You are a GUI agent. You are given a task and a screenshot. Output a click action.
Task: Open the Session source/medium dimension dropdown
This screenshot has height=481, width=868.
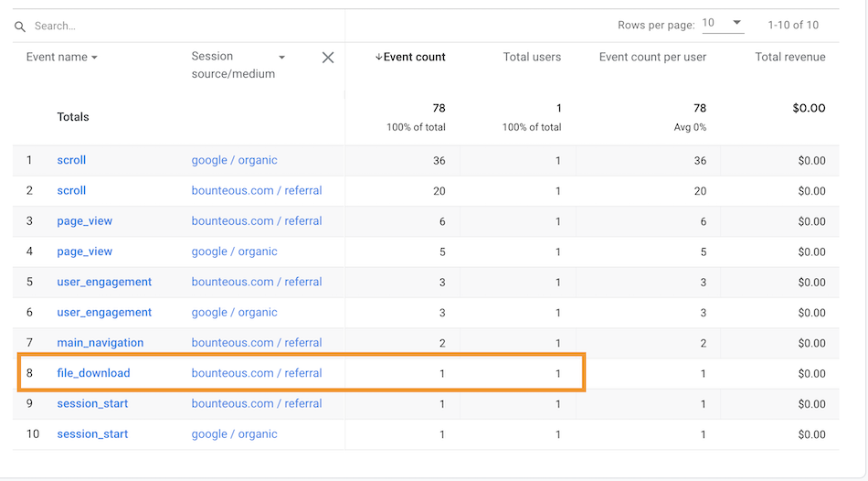point(281,58)
